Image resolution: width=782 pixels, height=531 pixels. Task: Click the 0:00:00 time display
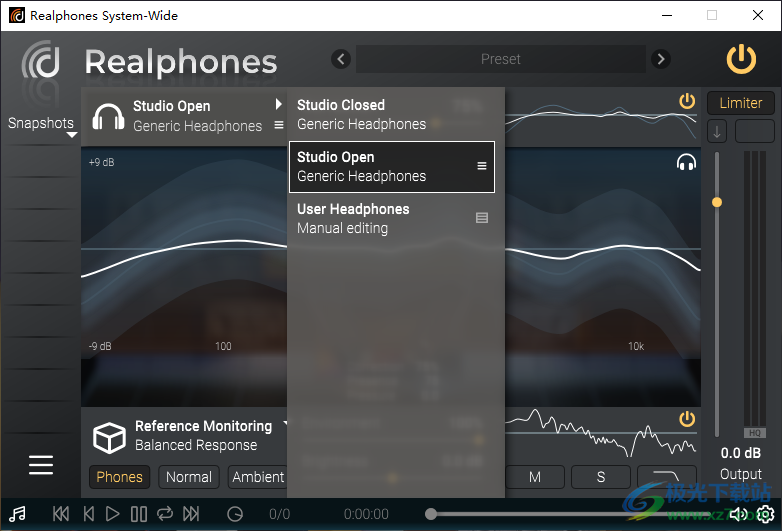tap(366, 514)
